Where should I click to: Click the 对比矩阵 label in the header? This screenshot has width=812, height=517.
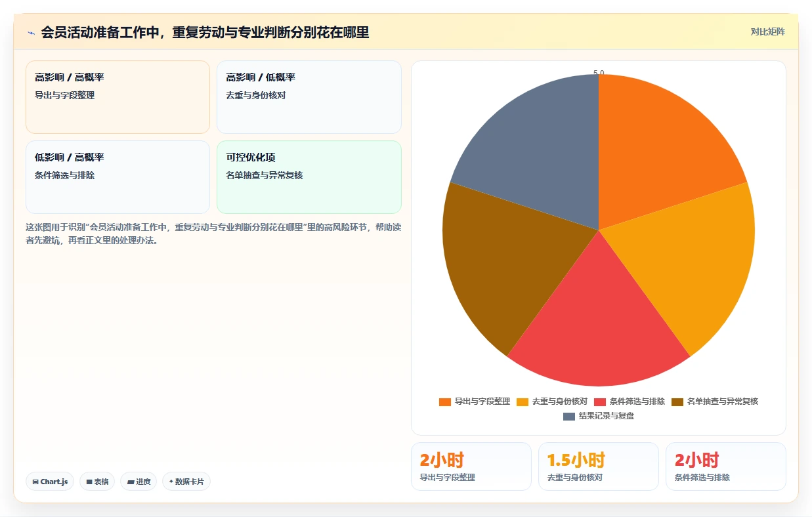[x=768, y=31]
